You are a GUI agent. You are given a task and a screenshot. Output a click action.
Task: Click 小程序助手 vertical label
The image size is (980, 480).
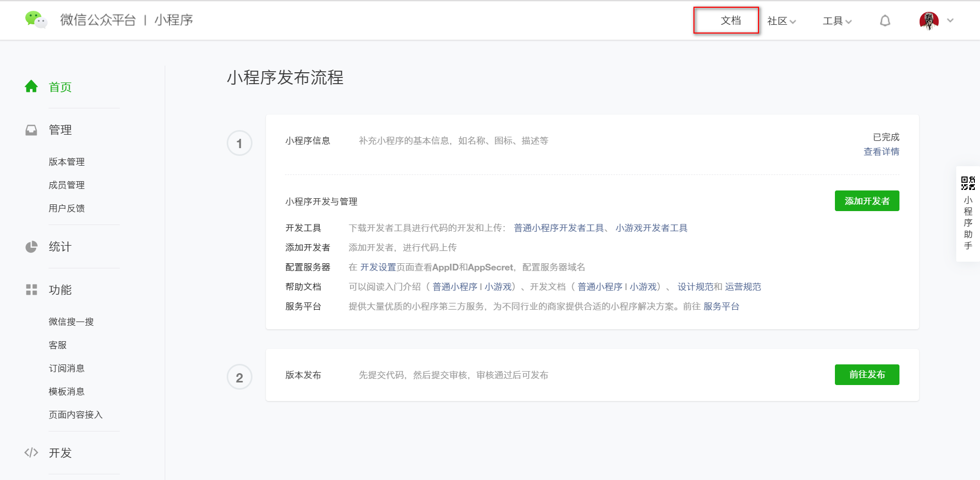968,223
